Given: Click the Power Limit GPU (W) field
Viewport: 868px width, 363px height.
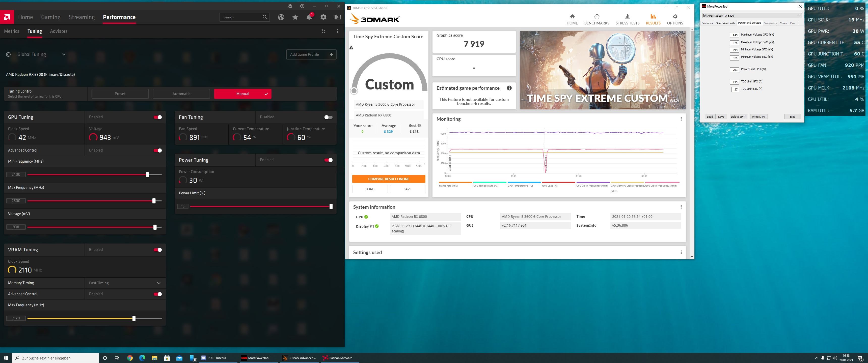Looking at the screenshot, I should (735, 70).
